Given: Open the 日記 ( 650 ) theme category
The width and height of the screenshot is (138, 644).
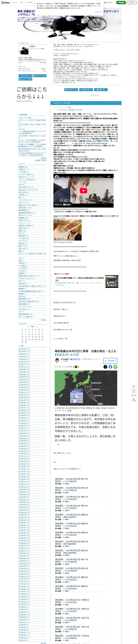Looking at the screenshot, I should point(22,296).
